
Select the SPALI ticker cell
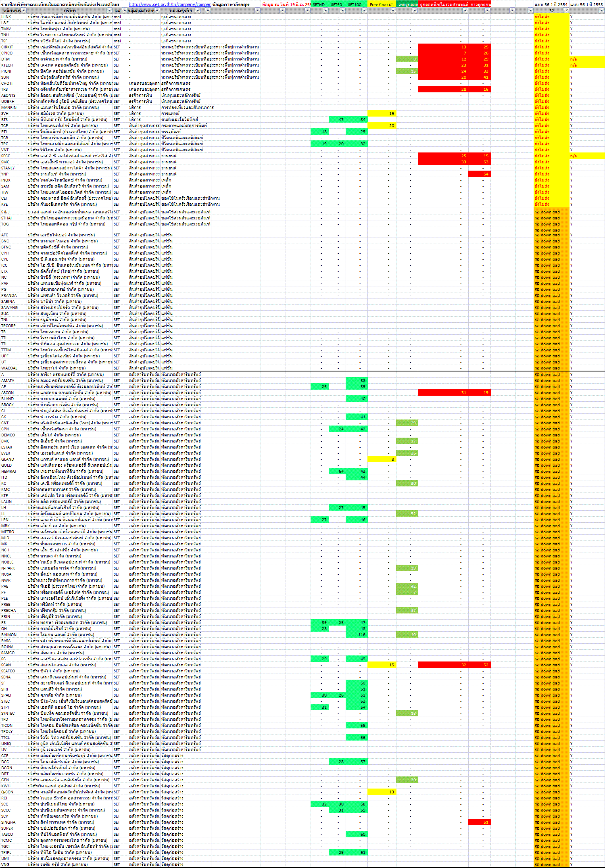(x=14, y=695)
